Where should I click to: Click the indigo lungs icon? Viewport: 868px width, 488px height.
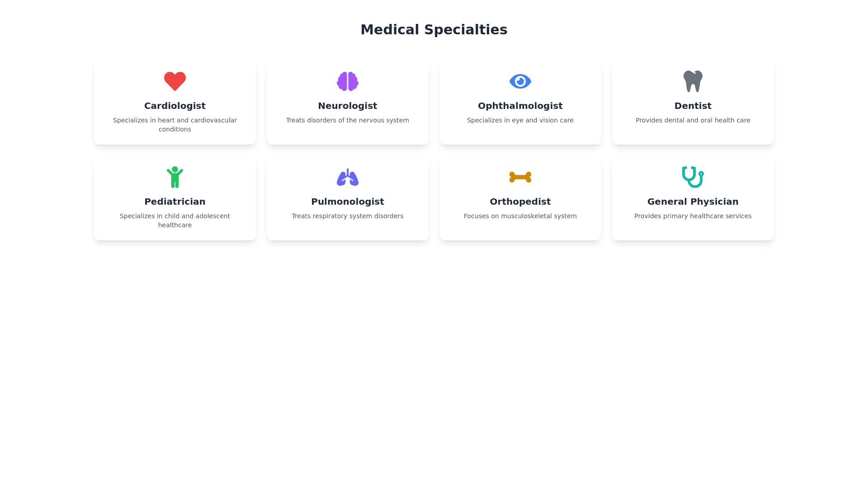[x=348, y=177]
